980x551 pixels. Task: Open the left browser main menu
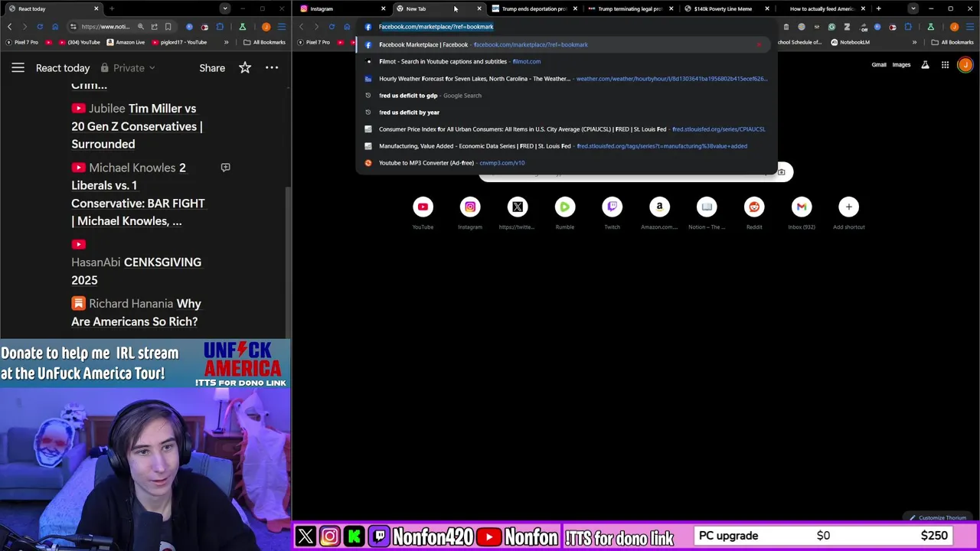(x=281, y=27)
